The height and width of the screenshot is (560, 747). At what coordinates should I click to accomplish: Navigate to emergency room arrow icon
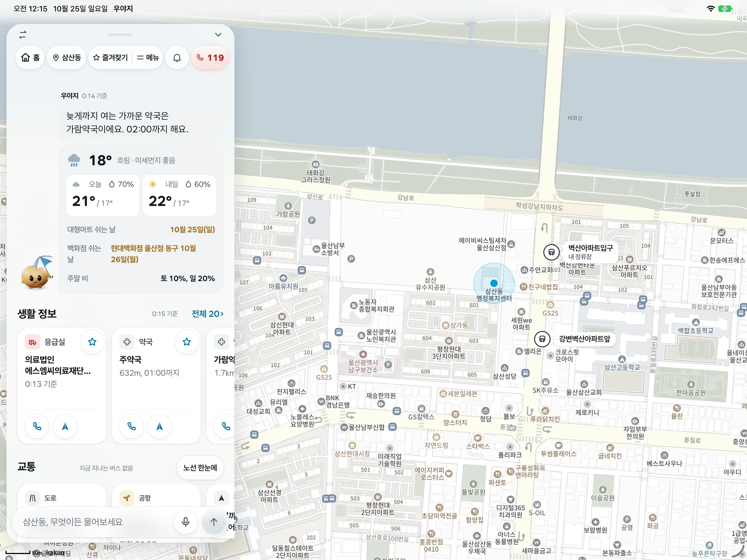(x=65, y=426)
